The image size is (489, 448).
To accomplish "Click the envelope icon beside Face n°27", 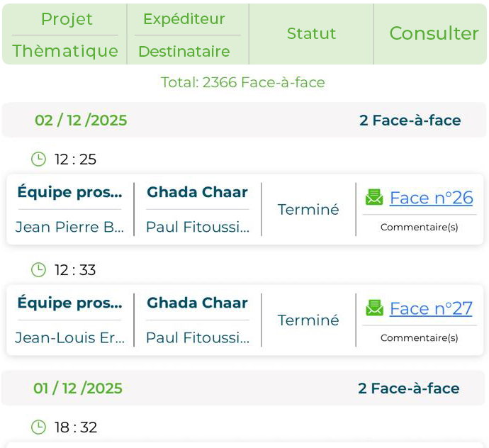I will (x=374, y=308).
